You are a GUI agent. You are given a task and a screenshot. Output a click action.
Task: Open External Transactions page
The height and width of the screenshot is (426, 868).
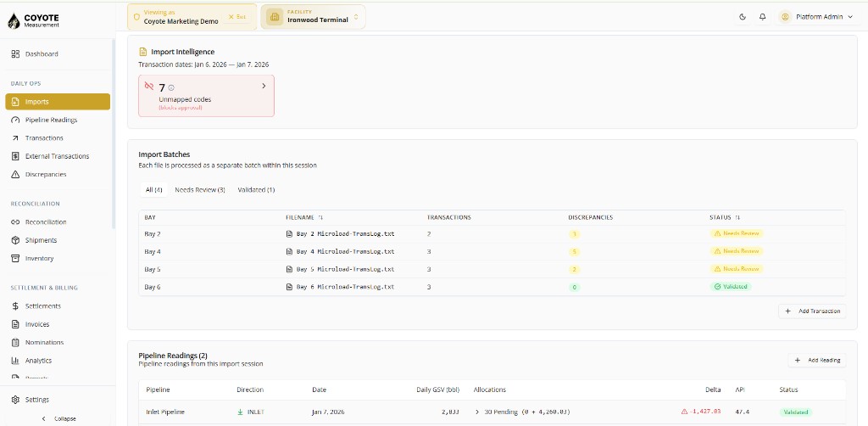pos(58,156)
